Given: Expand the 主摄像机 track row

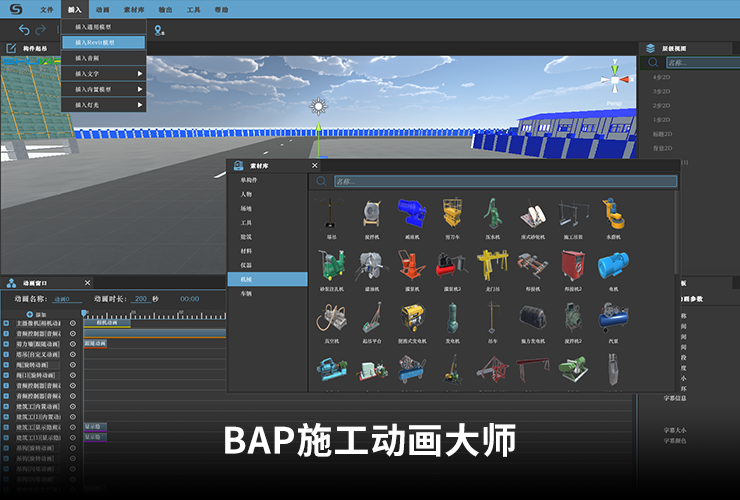Looking at the screenshot, I should (x=6, y=323).
